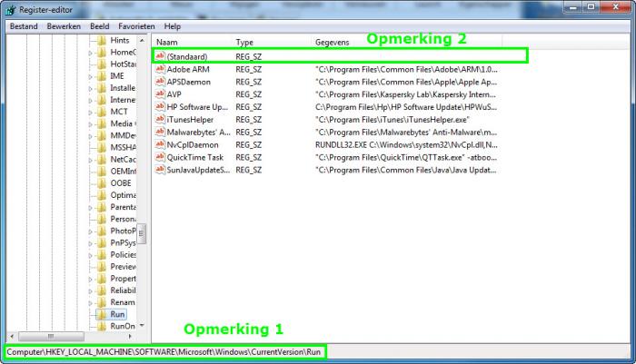636x364 pixels.
Task: Open the Bestand menu
Action: tap(24, 26)
